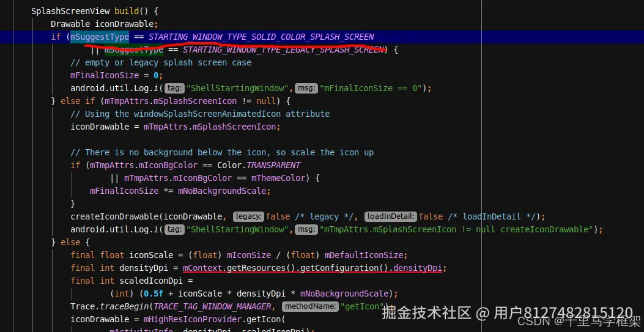Screen dimensions: 644x332
Task: Click the 'methodName:' parameter hint
Action: point(310,306)
